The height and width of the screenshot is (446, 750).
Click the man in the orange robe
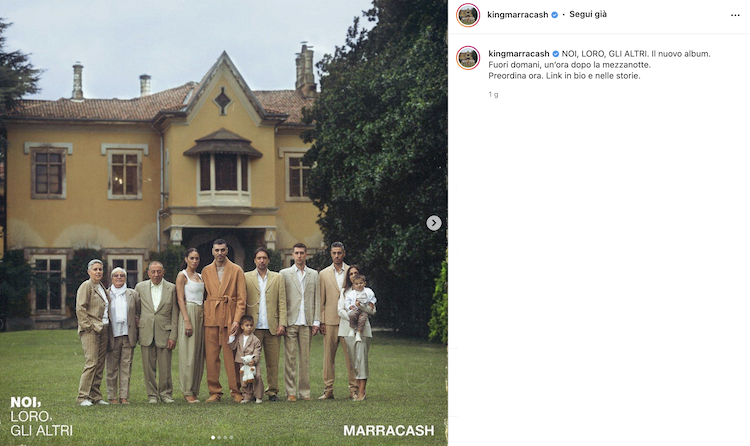pos(221,320)
